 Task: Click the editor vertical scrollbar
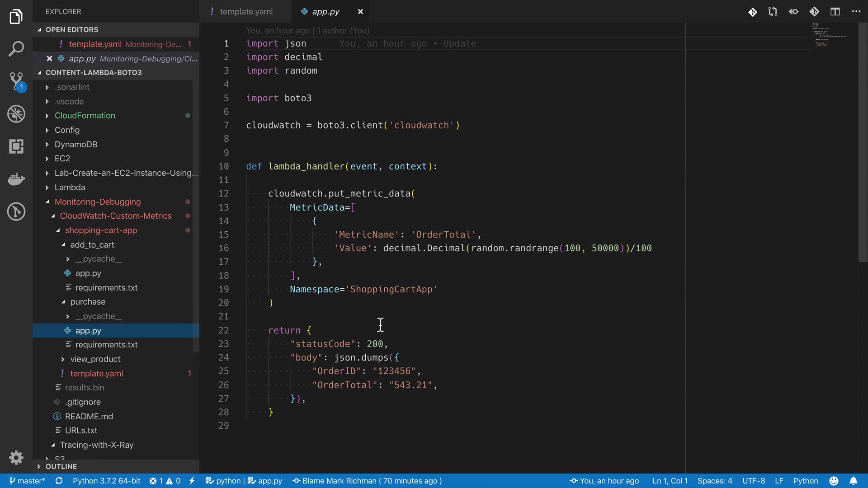[863, 142]
